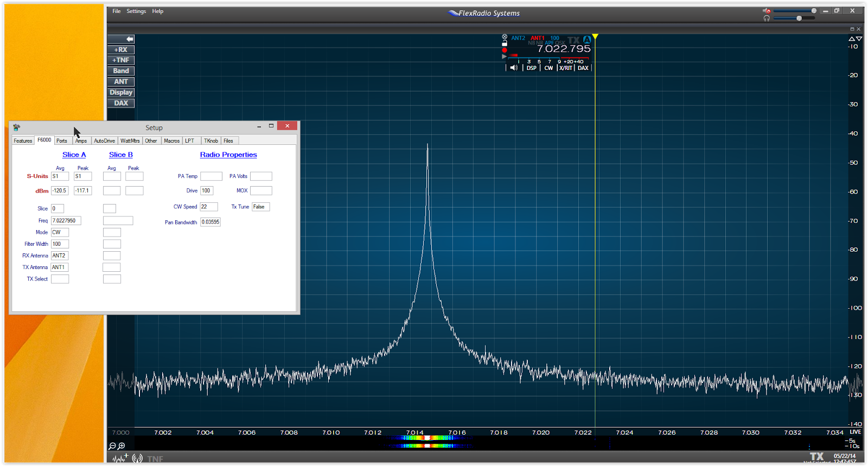Toggle QSK on slice flag
This screenshot has height=466, width=868.
tap(560, 43)
